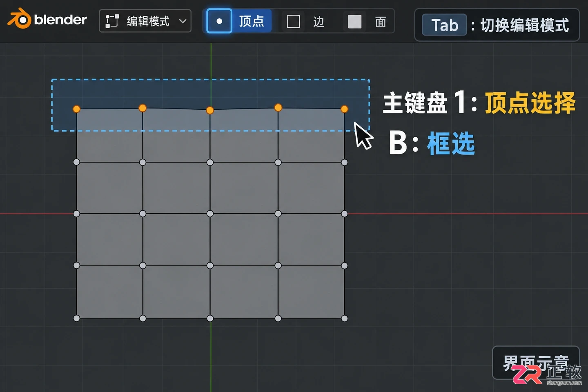
Task: Select the top-middle orange vertex on green axis
Action: click(x=210, y=110)
